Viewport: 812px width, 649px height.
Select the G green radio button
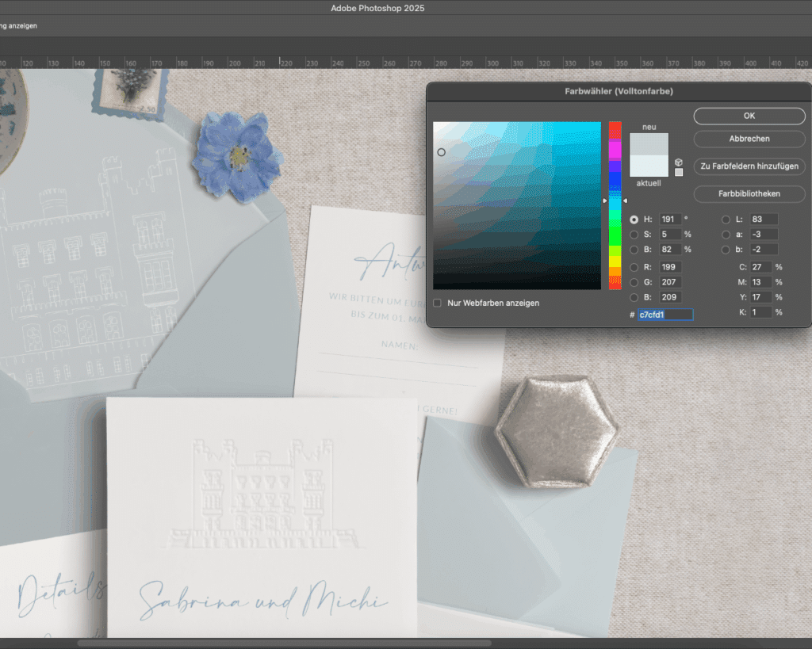(x=634, y=282)
